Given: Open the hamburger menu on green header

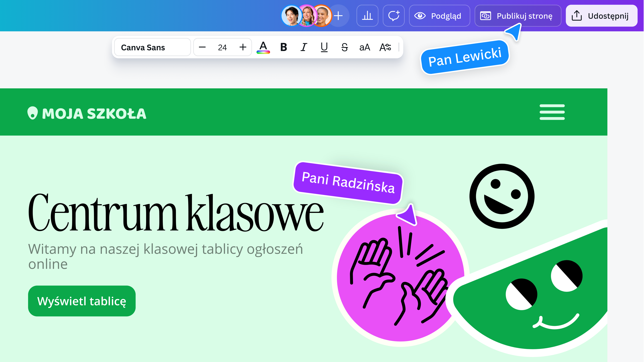Looking at the screenshot, I should tap(552, 112).
